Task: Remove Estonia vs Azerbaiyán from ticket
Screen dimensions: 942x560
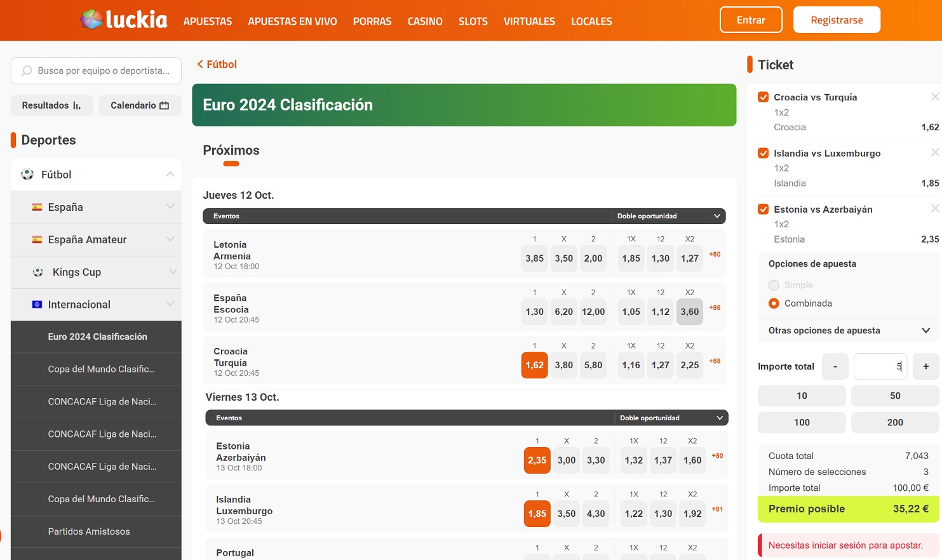Action: [x=935, y=208]
